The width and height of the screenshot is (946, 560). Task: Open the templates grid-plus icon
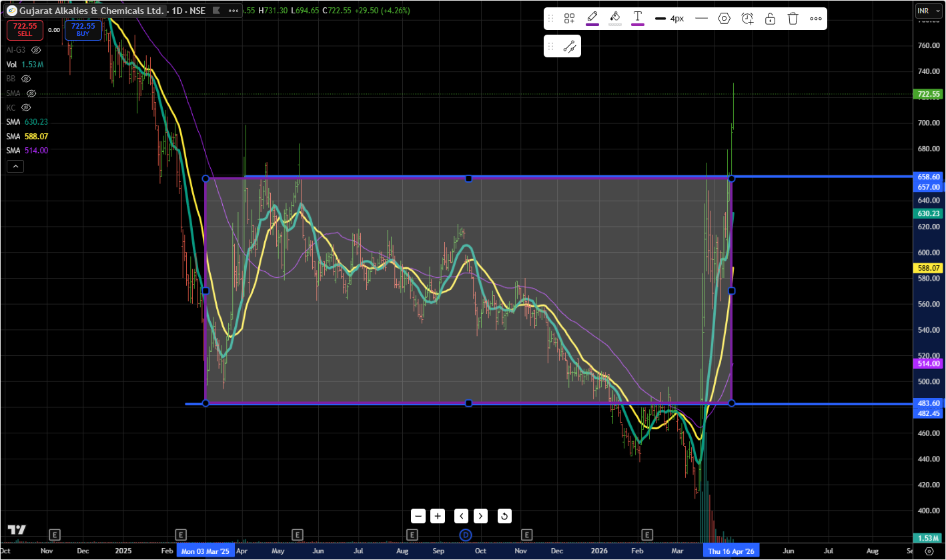point(569,19)
